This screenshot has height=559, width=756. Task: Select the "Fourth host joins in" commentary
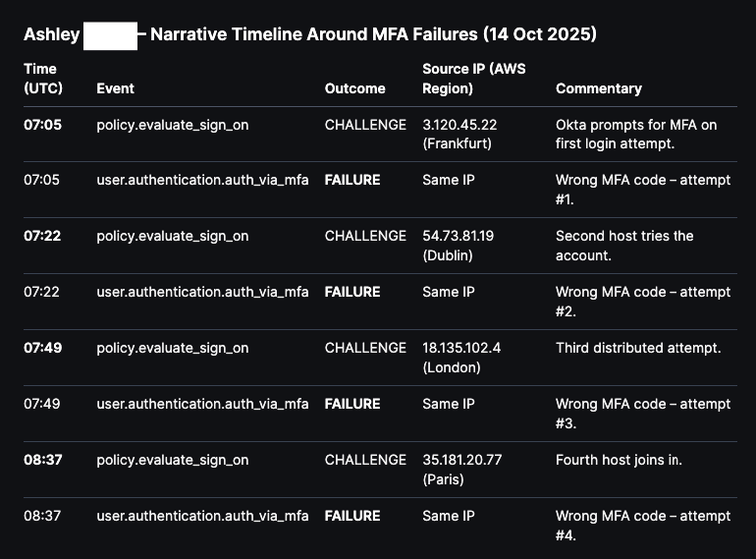[x=619, y=460]
